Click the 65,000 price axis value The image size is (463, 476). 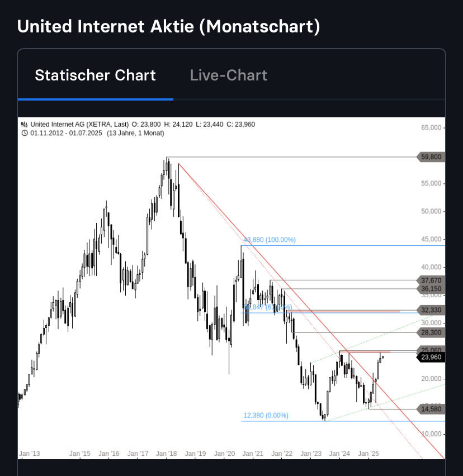click(431, 127)
